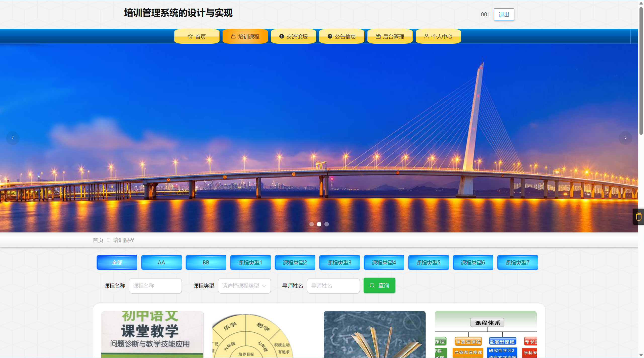Viewport: 644px width, 358px height.
Task: Filter courses by 课程类型6
Action: (x=473, y=262)
